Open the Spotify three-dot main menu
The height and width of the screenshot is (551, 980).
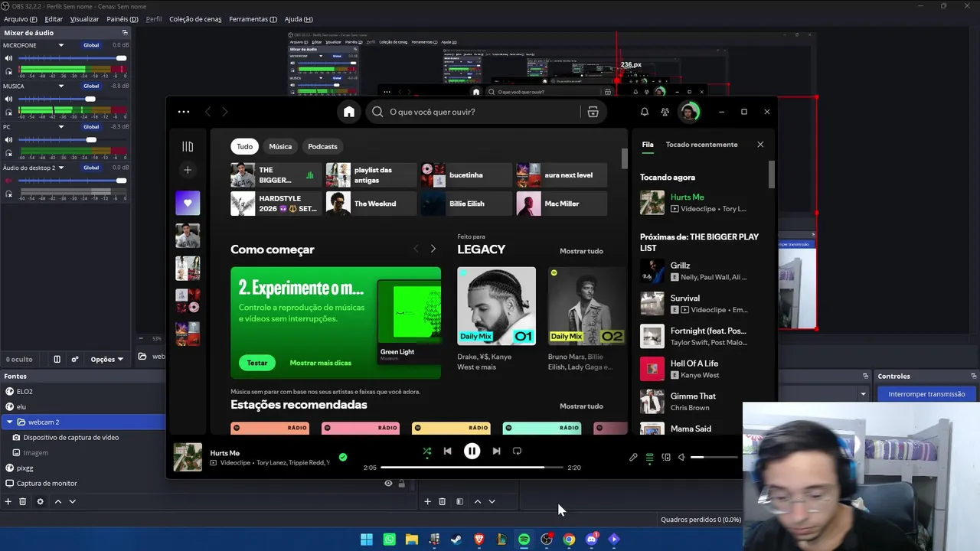click(184, 112)
